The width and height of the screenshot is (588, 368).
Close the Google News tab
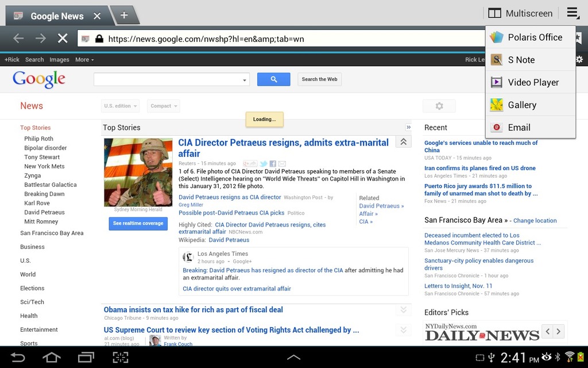click(x=97, y=16)
